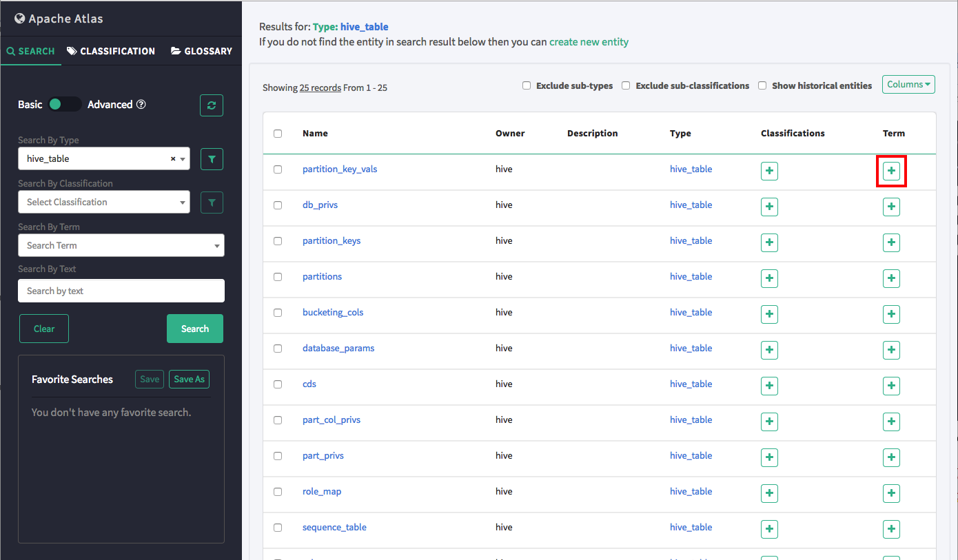958x560 pixels.
Task: Switch to the GLOSSARY tab
Action: pos(202,51)
